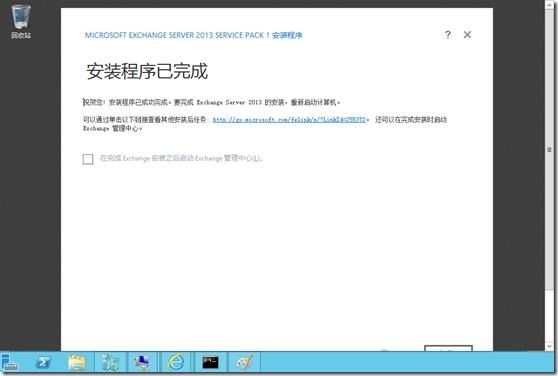Open Command Prompt window from the taskbar

[x=210, y=362]
